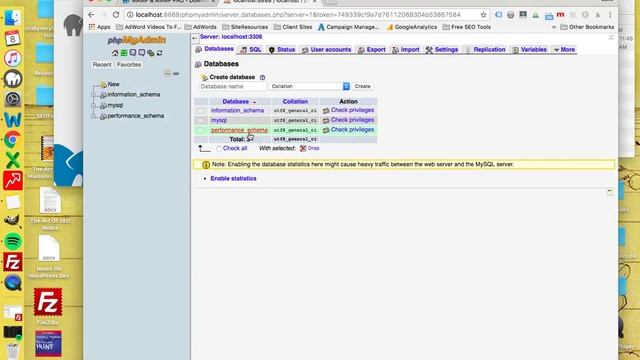Open Google Chrome from the Dock
Image resolution: width=640 pixels, height=360 pixels.
click(x=13, y=140)
